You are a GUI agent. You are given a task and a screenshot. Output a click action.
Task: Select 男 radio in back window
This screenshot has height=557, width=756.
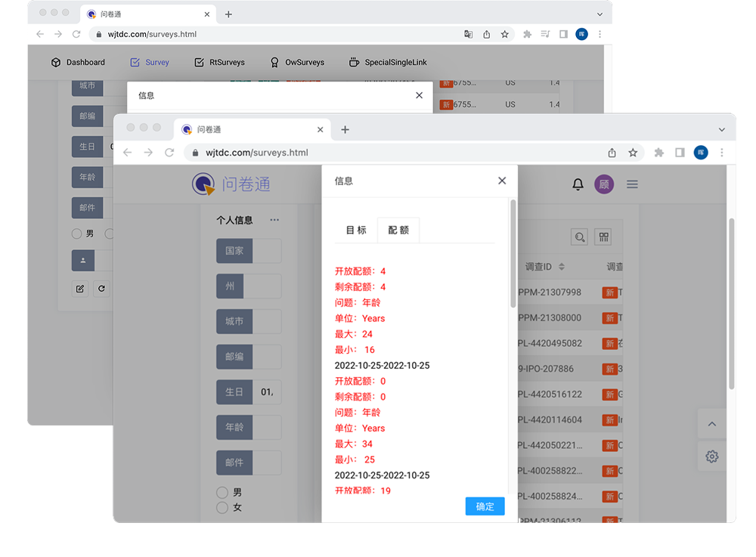[x=76, y=234]
